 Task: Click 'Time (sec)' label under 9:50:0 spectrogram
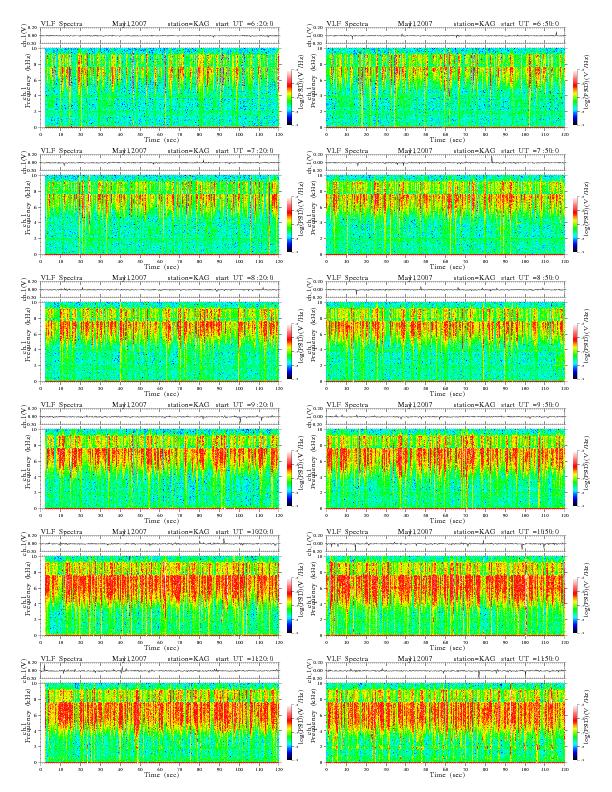[447, 521]
